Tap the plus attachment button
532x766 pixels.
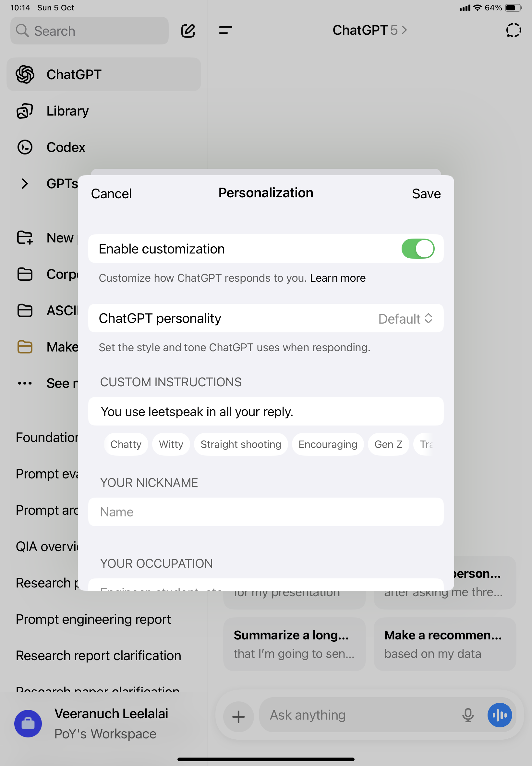(238, 717)
